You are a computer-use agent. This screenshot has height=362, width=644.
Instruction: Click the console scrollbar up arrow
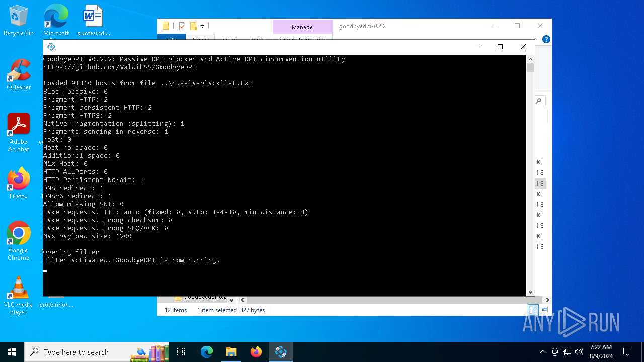[530, 59]
